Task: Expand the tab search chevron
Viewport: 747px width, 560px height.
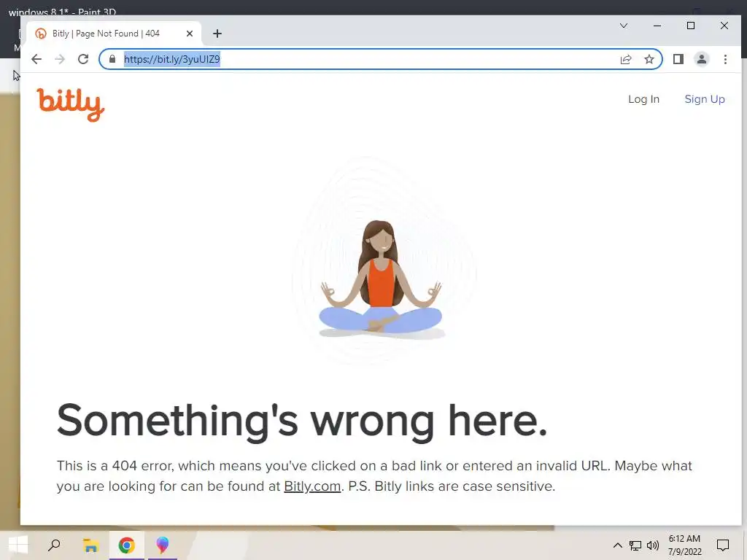Action: tap(624, 26)
